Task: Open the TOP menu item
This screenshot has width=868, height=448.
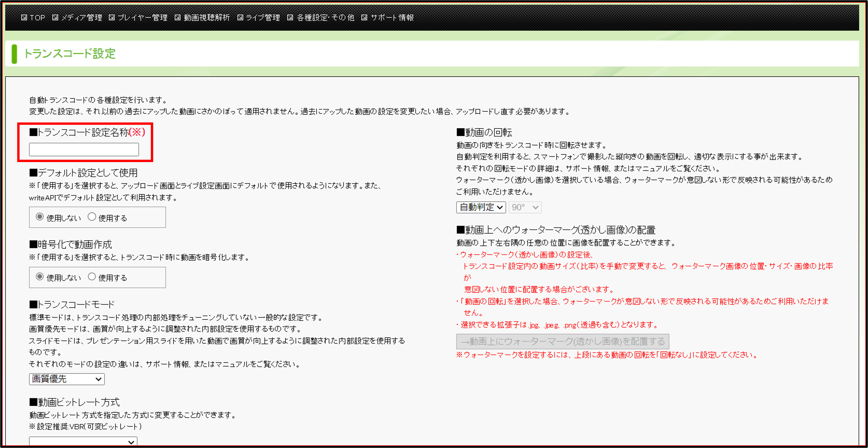Action: click(37, 17)
